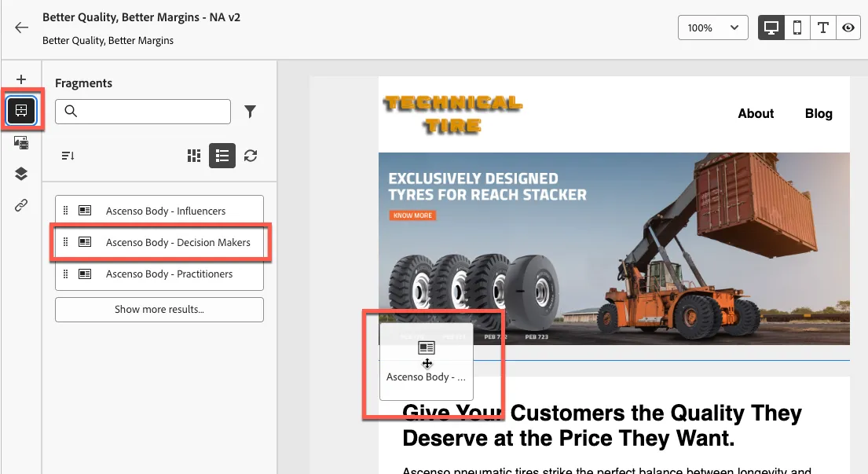The width and height of the screenshot is (868, 474).
Task: Switch fragments to list view
Action: click(222, 156)
